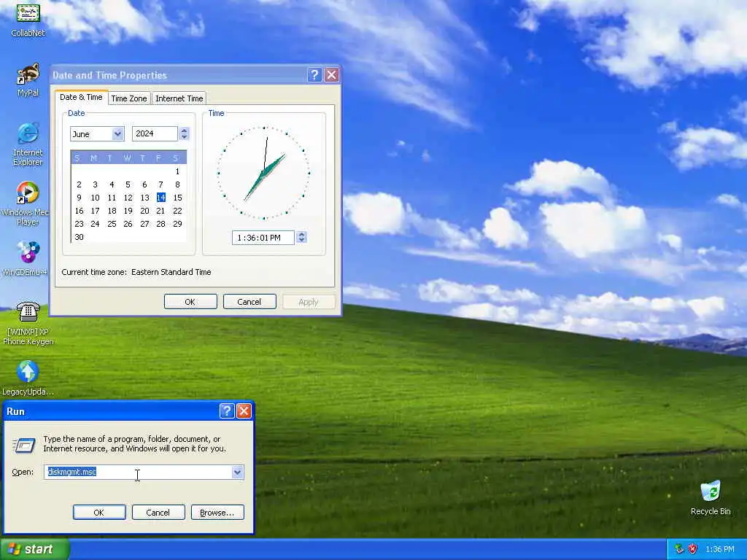Viewport: 747px width, 560px height.
Task: Decrease the year with the down arrow
Action: coord(185,137)
